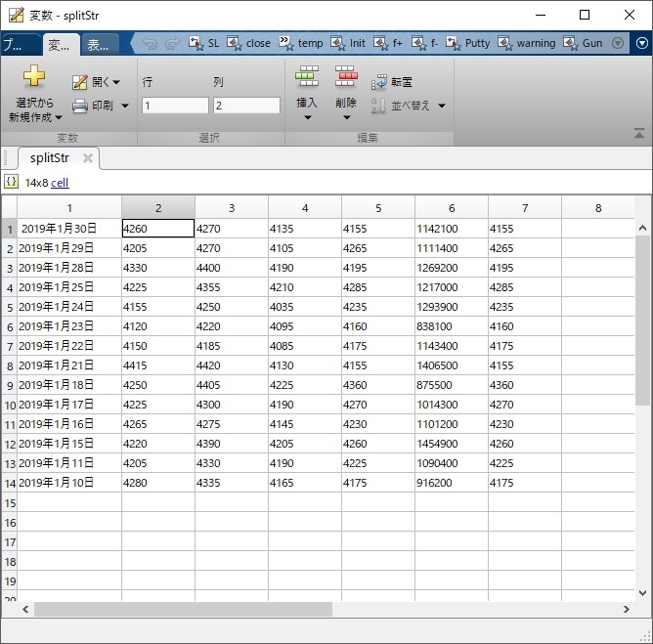Select cell containing 916200
Image resolution: width=653 pixels, height=644 pixels.
click(452, 483)
